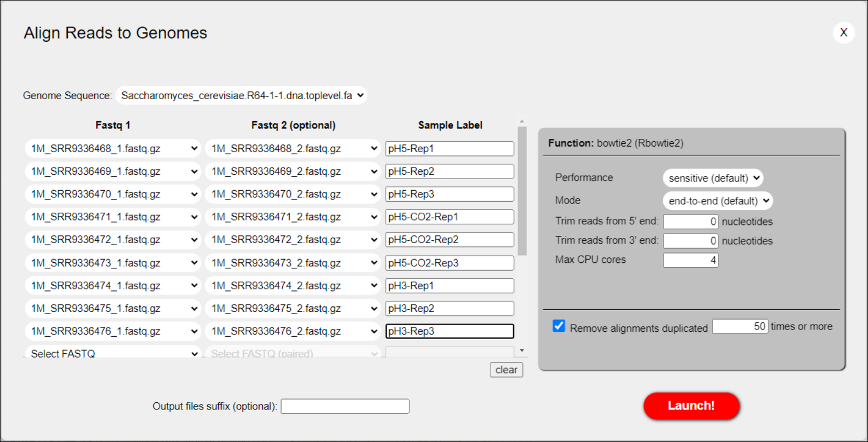
Task: Click the Output files suffix input
Action: click(x=345, y=406)
